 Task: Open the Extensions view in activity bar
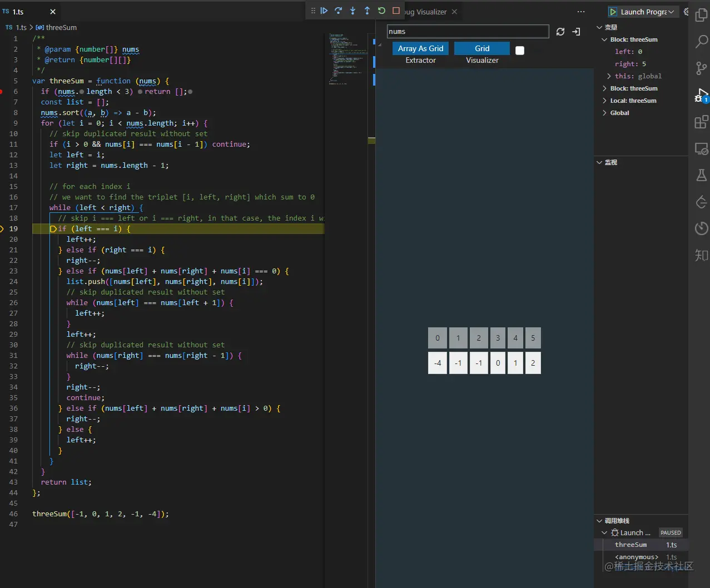click(702, 122)
